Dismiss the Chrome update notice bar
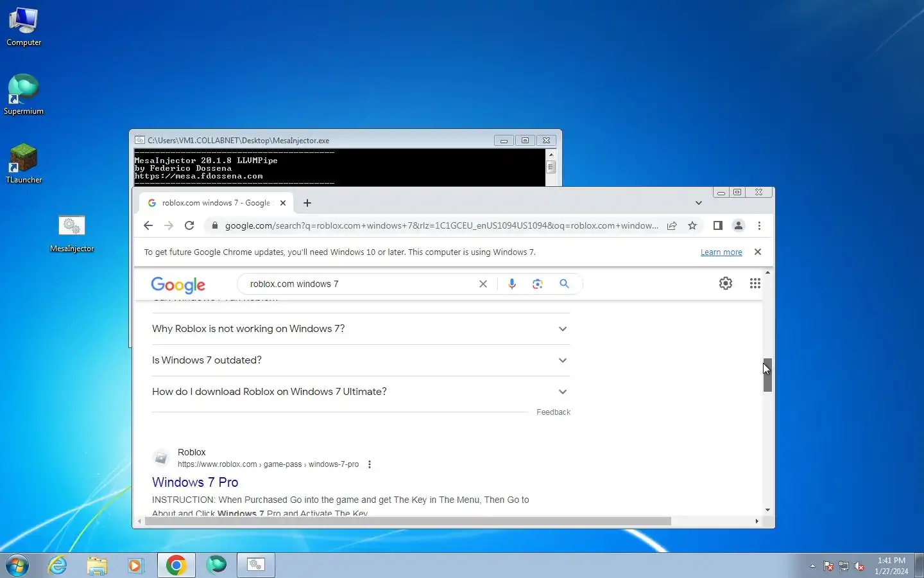Viewport: 924px width, 578px height. [x=758, y=252]
